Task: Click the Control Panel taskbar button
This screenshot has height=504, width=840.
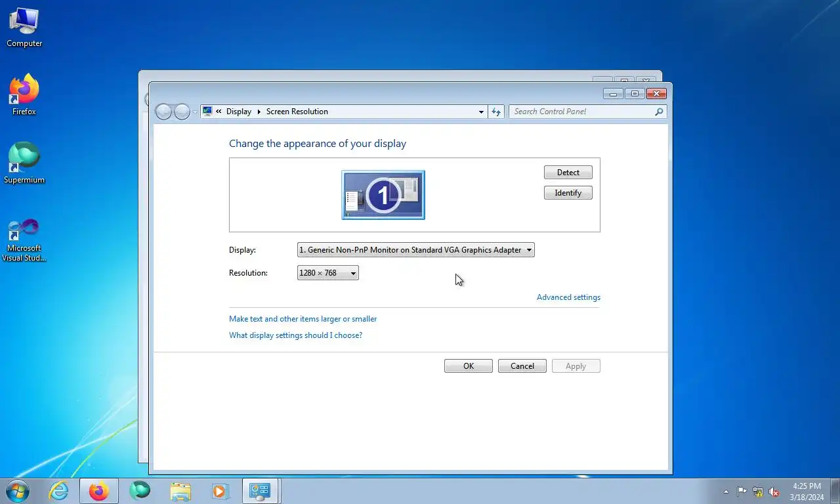Action: (x=261, y=491)
